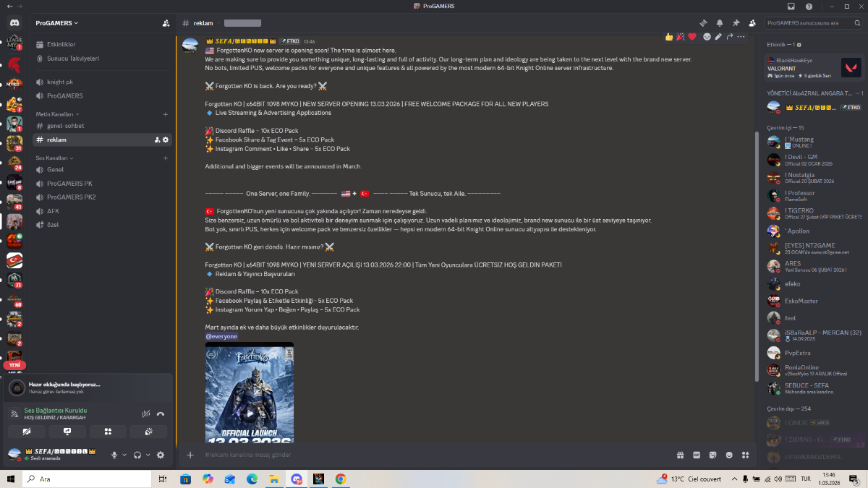The image size is (868, 488).
Task: Start screen sharing from the voice panel
Action: [x=67, y=432]
